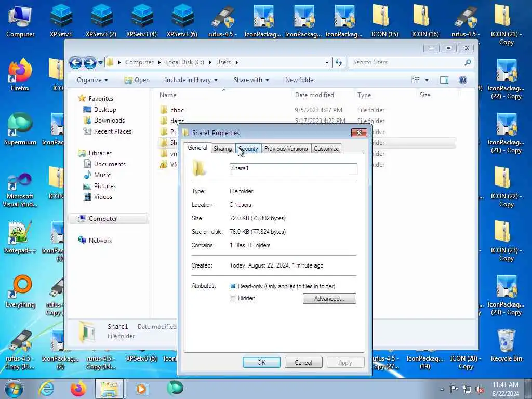The height and width of the screenshot is (399, 532).
Task: Change view with the view icon
Action: click(416, 80)
